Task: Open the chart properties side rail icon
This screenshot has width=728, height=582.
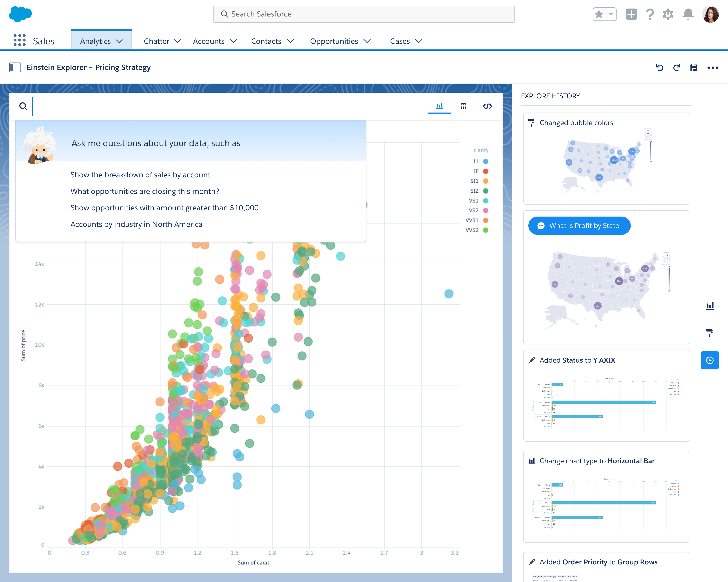Action: pyautogui.click(x=710, y=306)
